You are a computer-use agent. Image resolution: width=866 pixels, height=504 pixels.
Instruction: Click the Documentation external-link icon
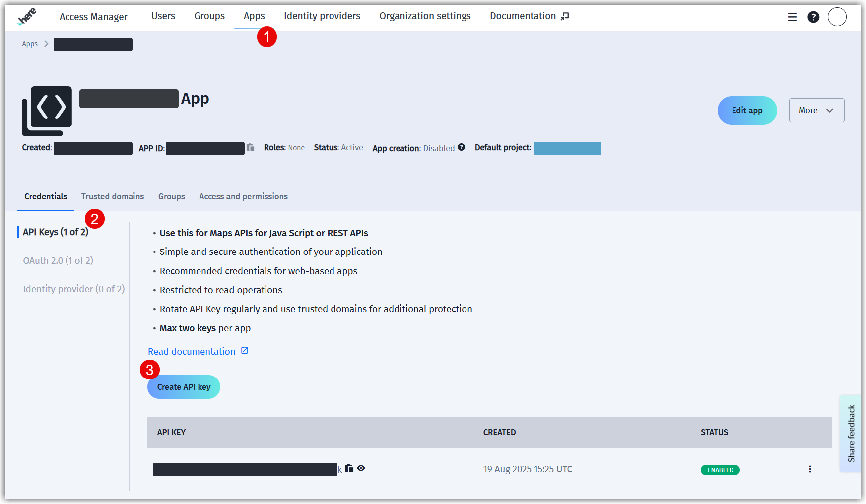coord(564,16)
